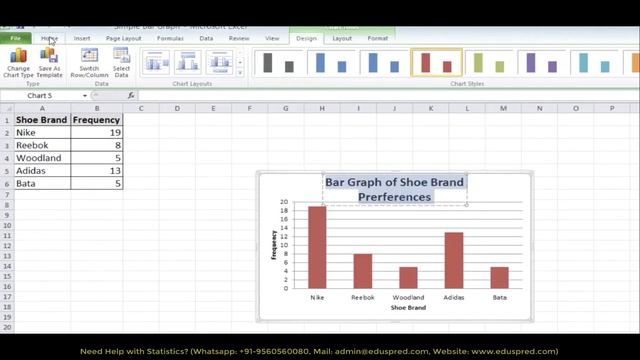The width and height of the screenshot is (640, 360).
Task: Select the 'Nike' cell
Action: (42, 133)
